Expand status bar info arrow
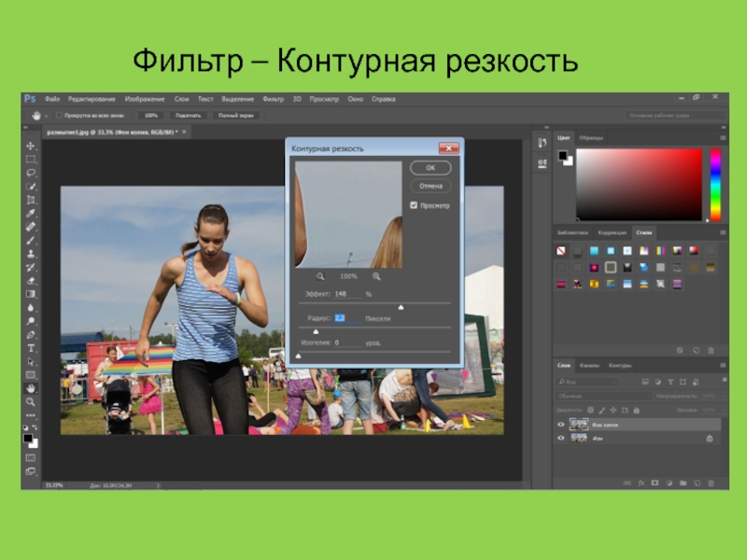Image resolution: width=747 pixels, height=560 pixels. coord(158,485)
